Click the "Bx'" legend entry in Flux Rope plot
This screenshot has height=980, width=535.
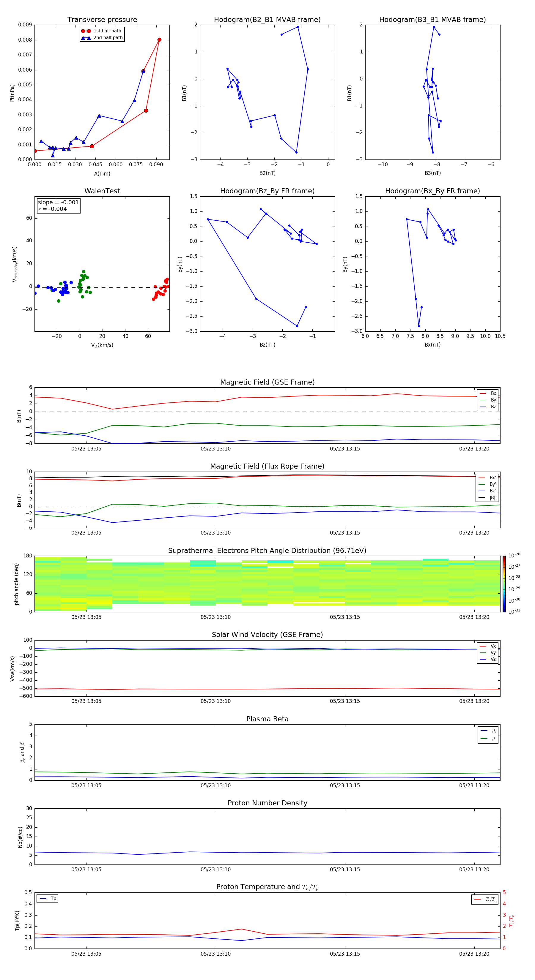[x=487, y=478]
